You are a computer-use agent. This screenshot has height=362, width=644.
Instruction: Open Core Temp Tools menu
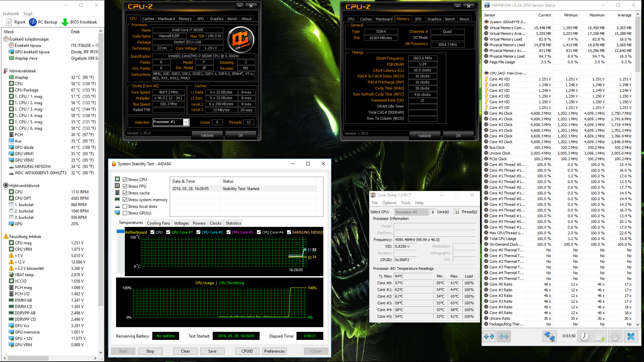pyautogui.click(x=406, y=203)
